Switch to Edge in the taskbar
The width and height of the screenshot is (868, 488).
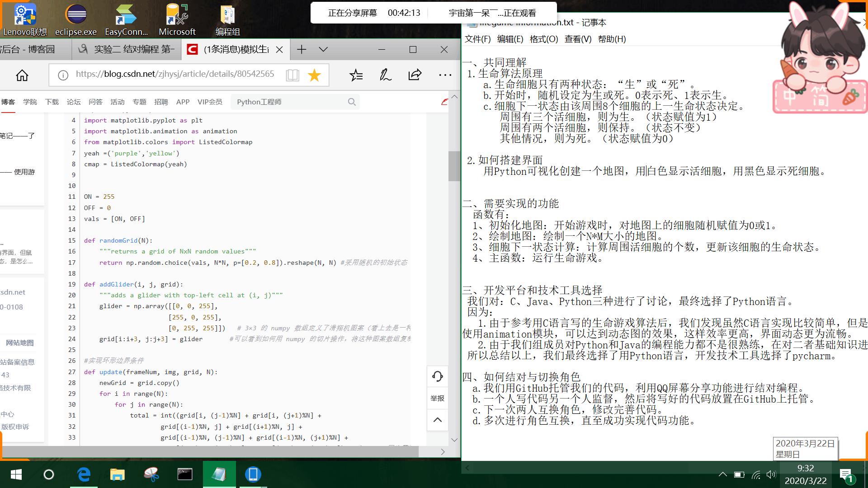coord(84,474)
